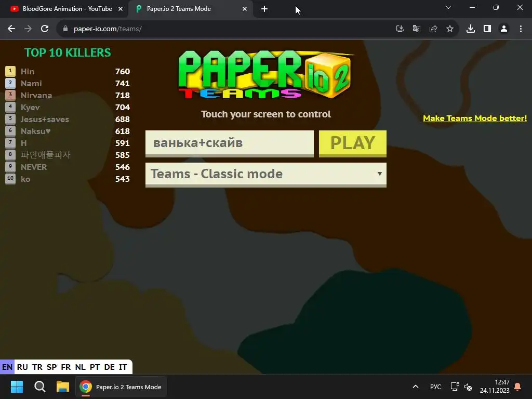Select leaderboard player Nami
This screenshot has width=532, height=399.
tap(31, 84)
